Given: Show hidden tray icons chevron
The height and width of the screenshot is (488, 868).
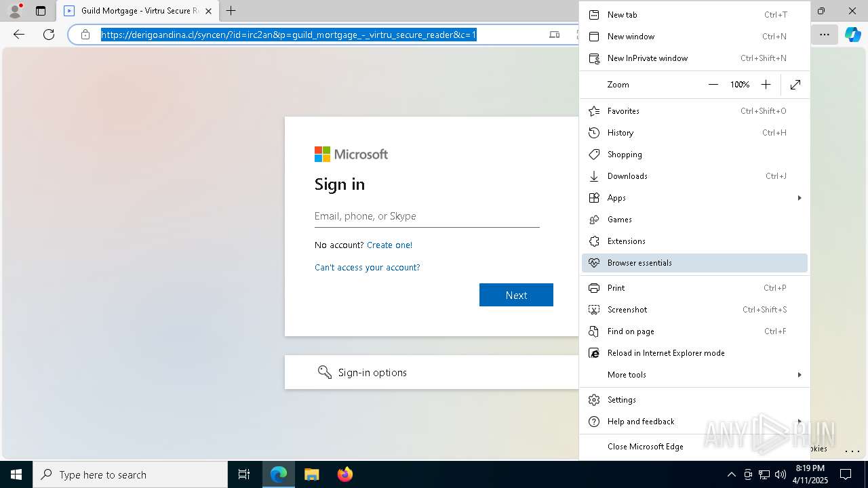Looking at the screenshot, I should point(731,474).
